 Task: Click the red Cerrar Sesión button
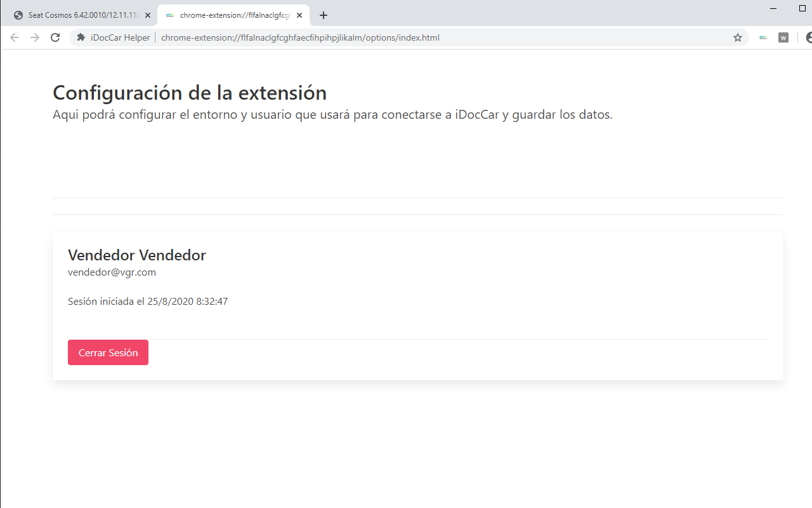[108, 352]
